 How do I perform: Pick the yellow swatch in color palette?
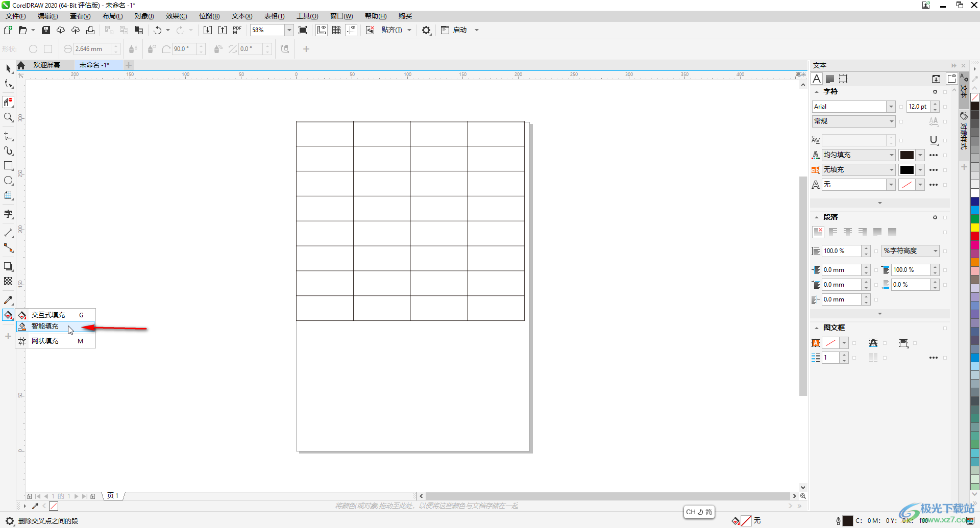pos(974,228)
